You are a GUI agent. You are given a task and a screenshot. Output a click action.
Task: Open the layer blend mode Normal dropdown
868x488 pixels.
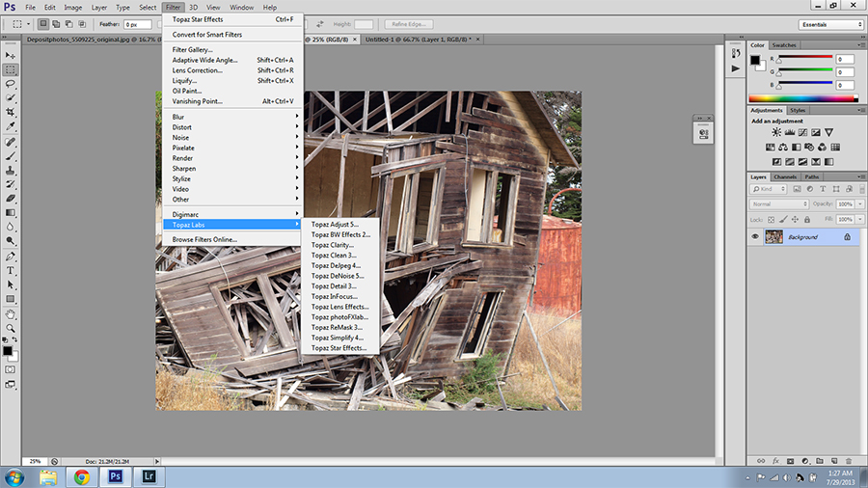[x=779, y=204]
